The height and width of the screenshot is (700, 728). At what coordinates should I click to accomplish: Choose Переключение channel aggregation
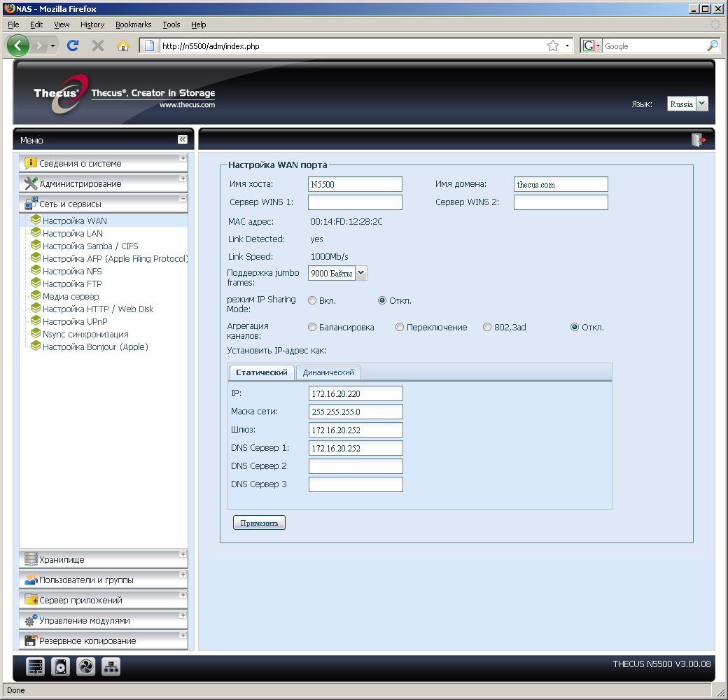tap(399, 328)
